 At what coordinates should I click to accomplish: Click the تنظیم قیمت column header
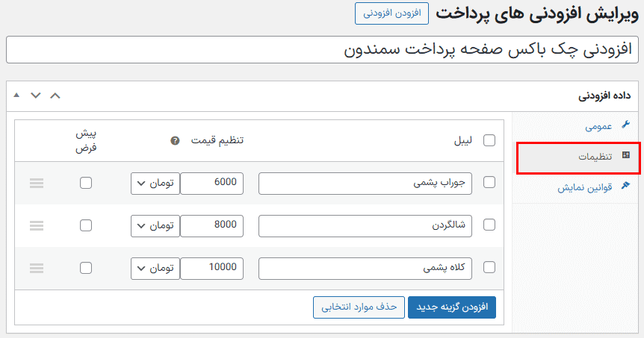(x=217, y=140)
